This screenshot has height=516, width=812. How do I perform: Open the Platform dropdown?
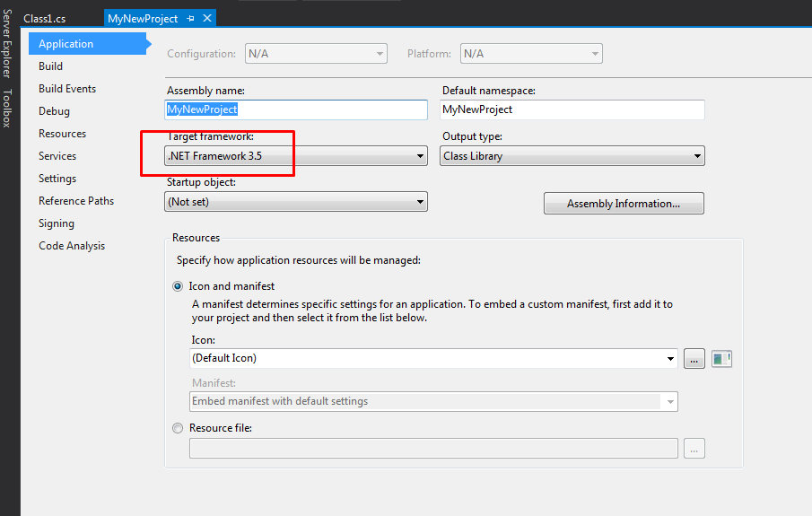(531, 53)
